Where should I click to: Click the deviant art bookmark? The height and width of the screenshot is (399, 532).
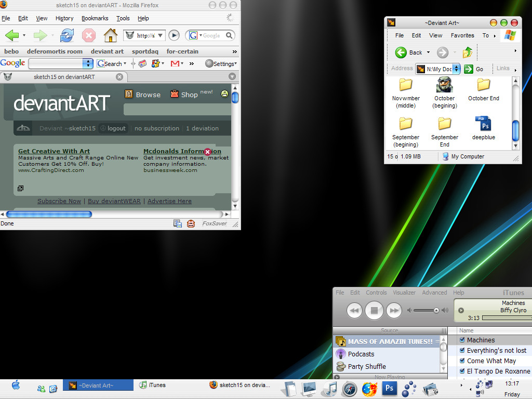[x=107, y=51]
